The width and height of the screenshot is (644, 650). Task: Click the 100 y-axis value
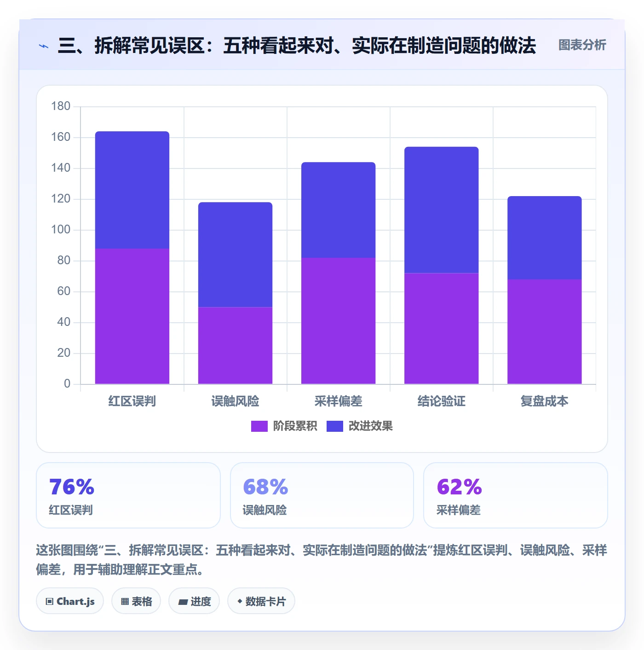(x=61, y=230)
